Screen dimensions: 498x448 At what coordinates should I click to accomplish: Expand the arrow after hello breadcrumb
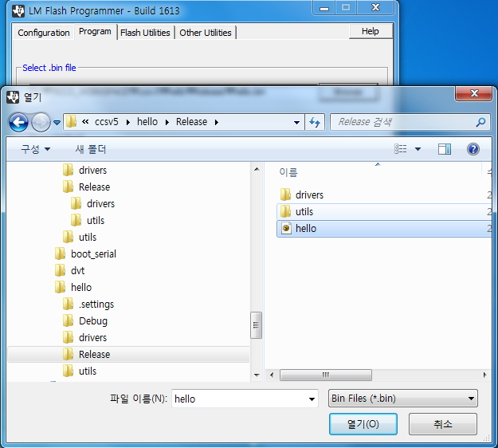[x=167, y=122]
